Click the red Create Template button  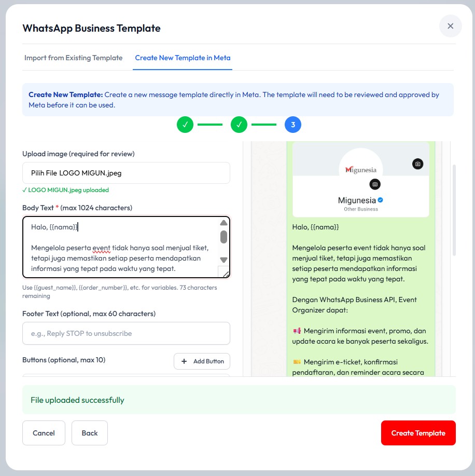418,433
